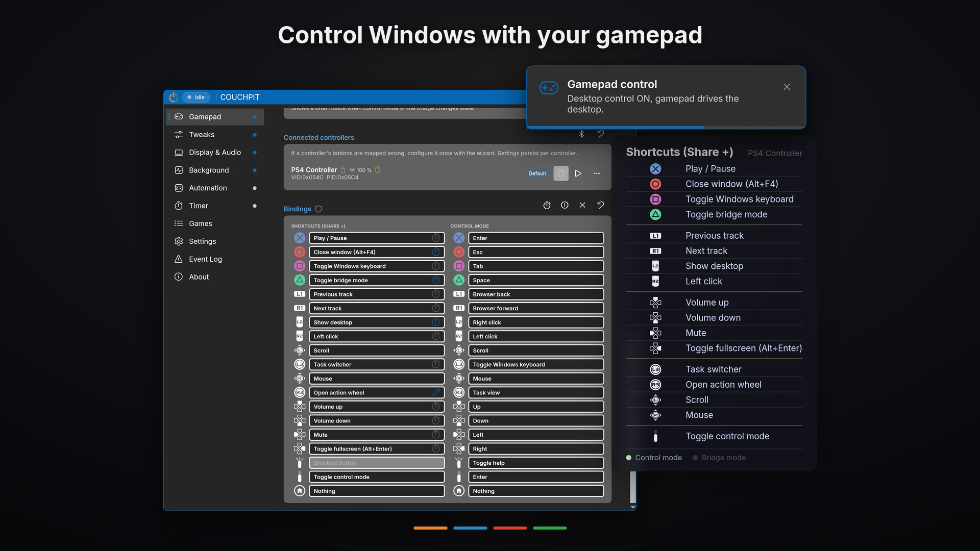Open the About page in the sidebar
The width and height of the screenshot is (980, 551).
pos(215,277)
